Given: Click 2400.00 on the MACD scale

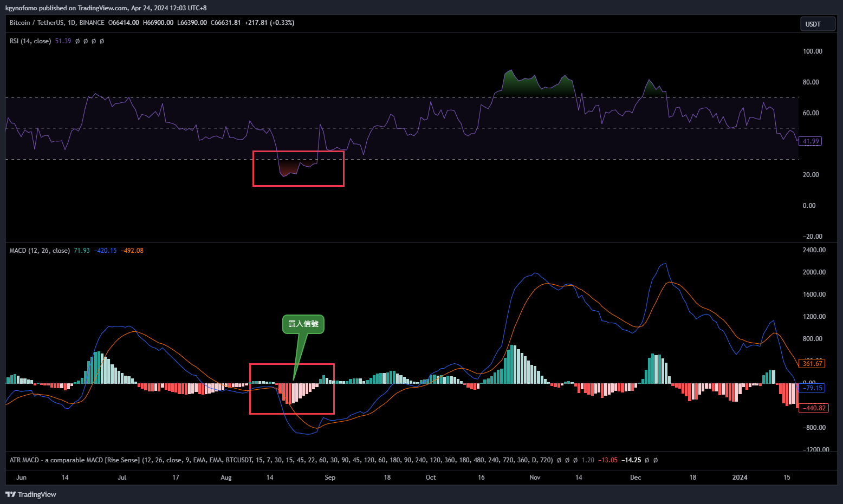Looking at the screenshot, I should coord(814,250).
